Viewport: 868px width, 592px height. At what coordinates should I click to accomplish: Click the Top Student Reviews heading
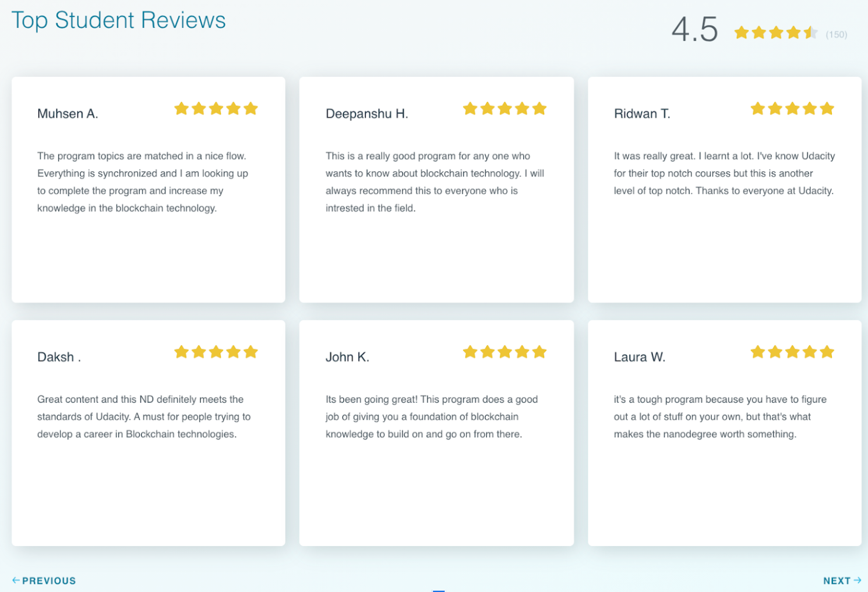(118, 20)
